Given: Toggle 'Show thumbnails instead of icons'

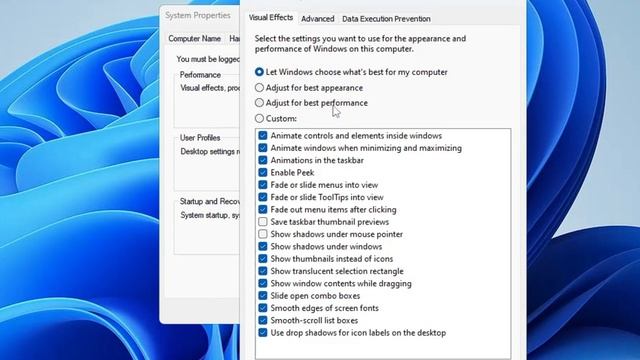Looking at the screenshot, I should click(x=263, y=258).
